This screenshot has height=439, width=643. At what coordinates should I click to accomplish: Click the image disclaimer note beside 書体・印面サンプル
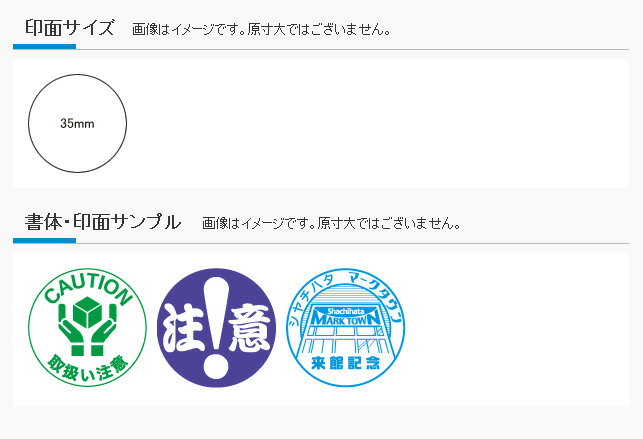click(x=331, y=223)
